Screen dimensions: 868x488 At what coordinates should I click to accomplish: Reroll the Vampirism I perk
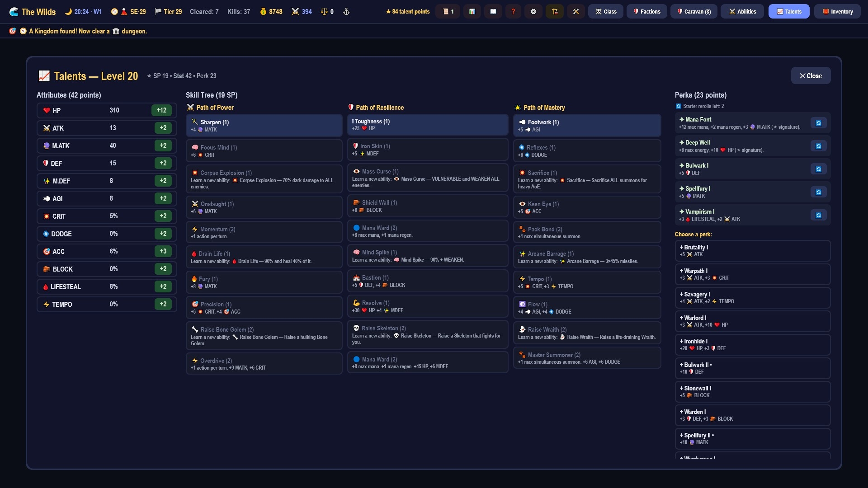point(818,215)
